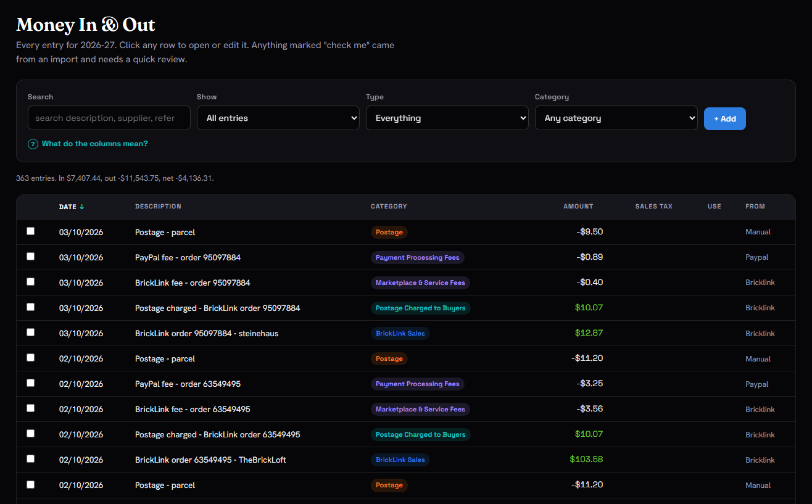Expand the Type dropdown showing Everything

click(447, 118)
